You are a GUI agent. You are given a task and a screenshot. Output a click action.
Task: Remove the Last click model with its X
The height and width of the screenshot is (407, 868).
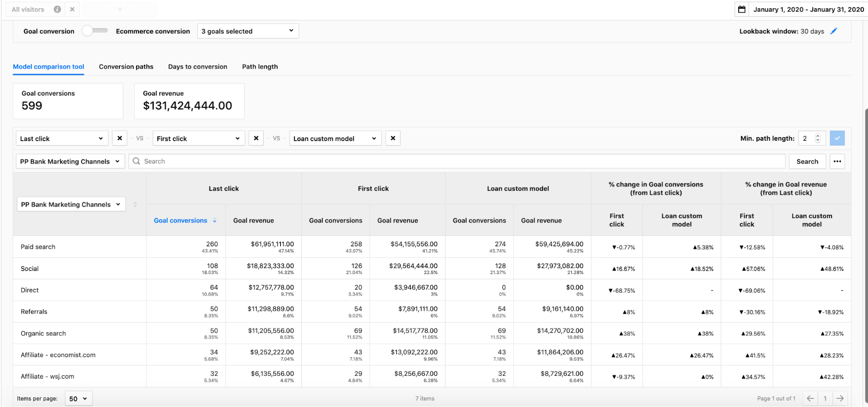(x=119, y=138)
